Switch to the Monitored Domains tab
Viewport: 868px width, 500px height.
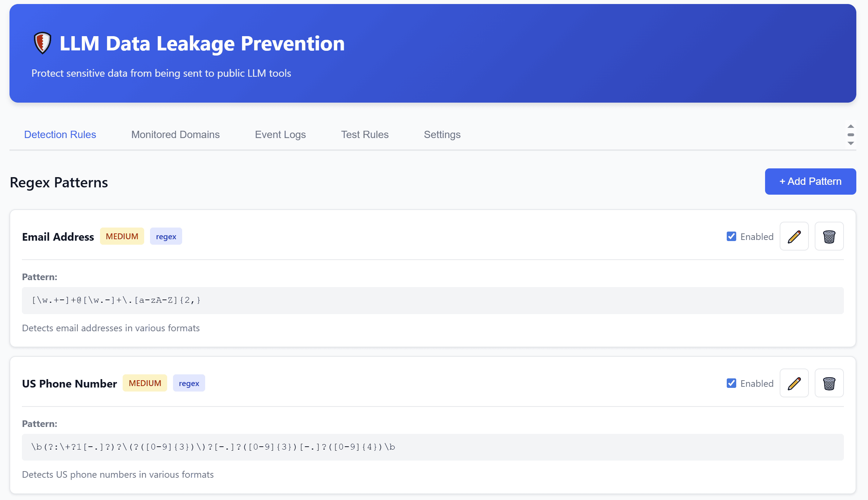coord(175,134)
